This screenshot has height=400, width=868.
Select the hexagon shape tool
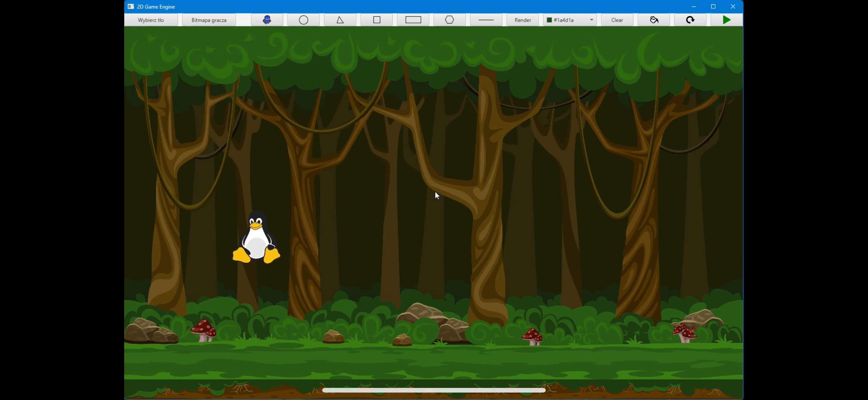tap(450, 20)
